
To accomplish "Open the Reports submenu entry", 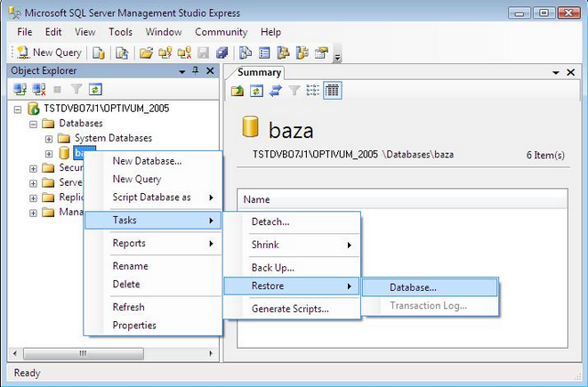I will pyautogui.click(x=153, y=243).
